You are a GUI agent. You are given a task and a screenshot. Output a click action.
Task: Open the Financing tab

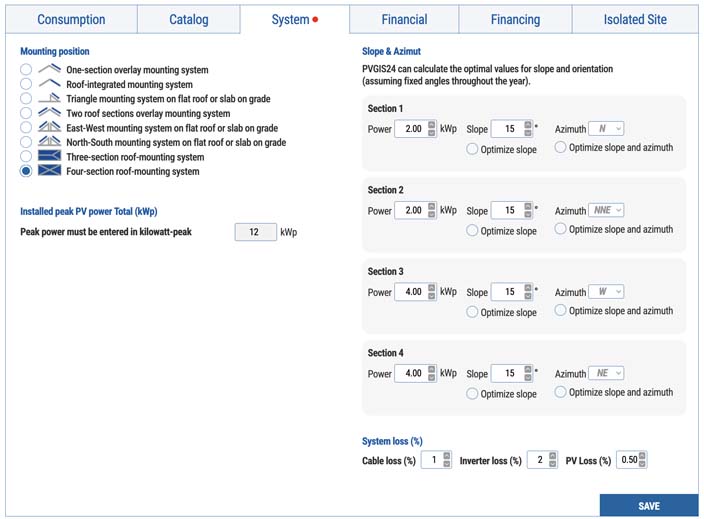pyautogui.click(x=515, y=19)
